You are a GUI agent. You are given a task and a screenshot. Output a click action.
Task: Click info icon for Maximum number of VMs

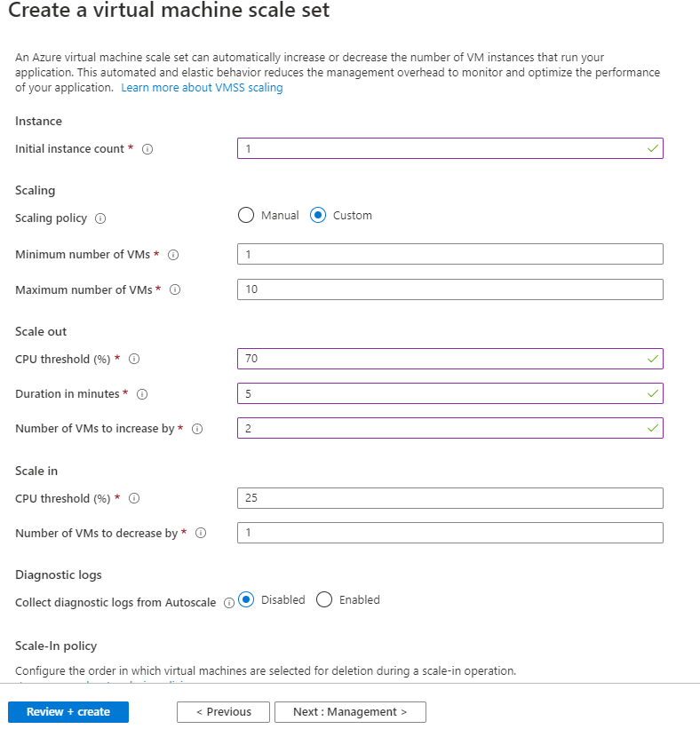click(175, 289)
